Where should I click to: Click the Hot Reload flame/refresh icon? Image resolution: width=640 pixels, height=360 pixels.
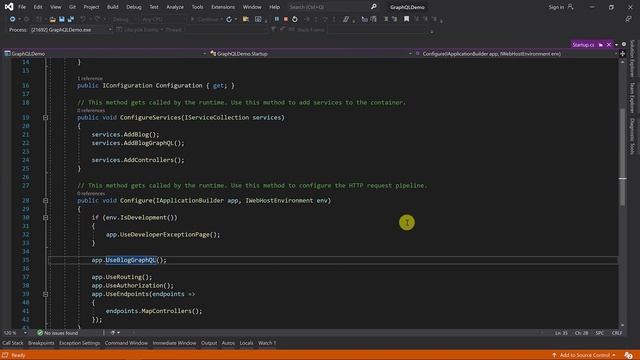[229, 19]
